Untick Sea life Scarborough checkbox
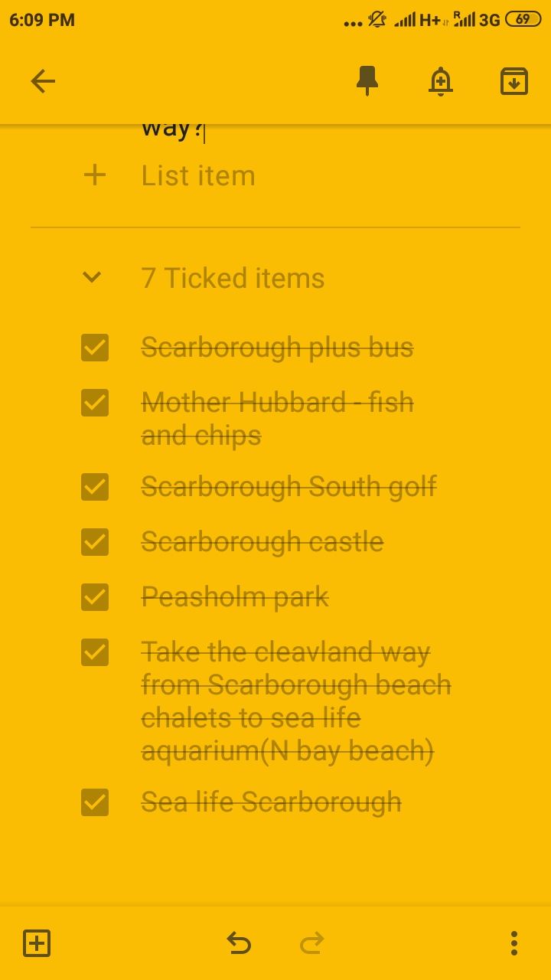Image resolution: width=551 pixels, height=980 pixels. pyautogui.click(x=95, y=802)
